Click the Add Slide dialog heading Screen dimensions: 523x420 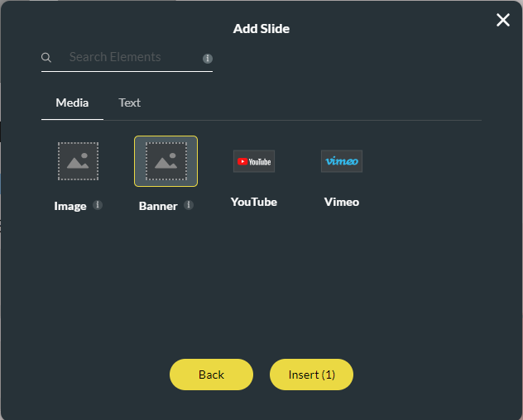(x=261, y=29)
